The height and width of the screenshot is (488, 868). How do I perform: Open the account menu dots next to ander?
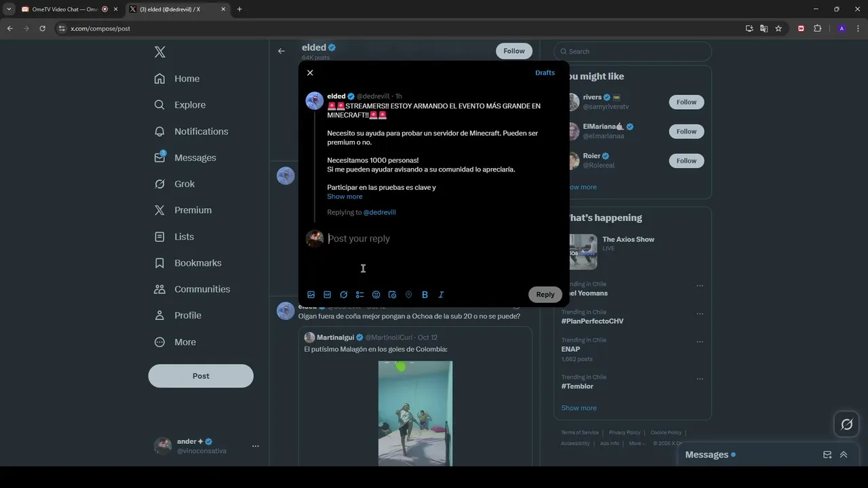coord(256,446)
